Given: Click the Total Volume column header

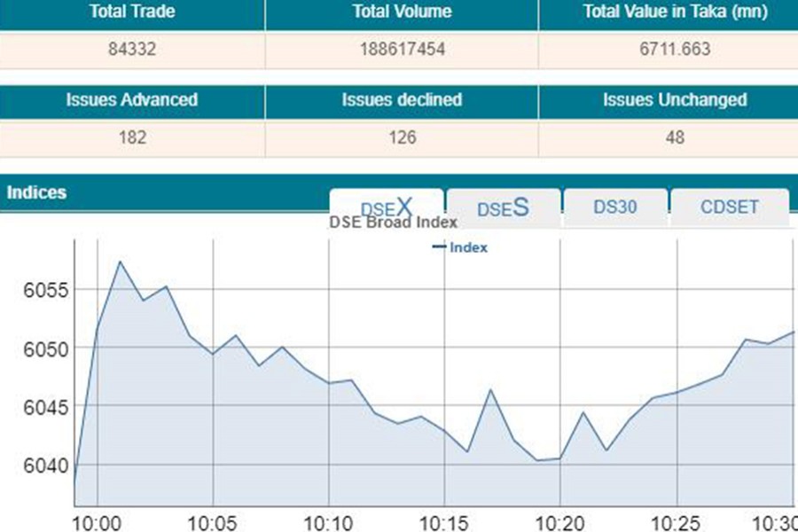Looking at the screenshot, I should point(402,12).
